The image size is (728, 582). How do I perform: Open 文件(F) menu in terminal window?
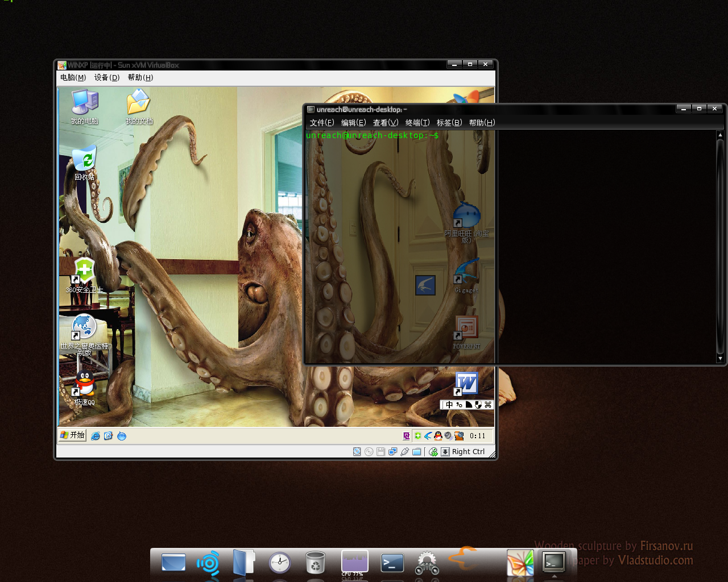click(322, 122)
